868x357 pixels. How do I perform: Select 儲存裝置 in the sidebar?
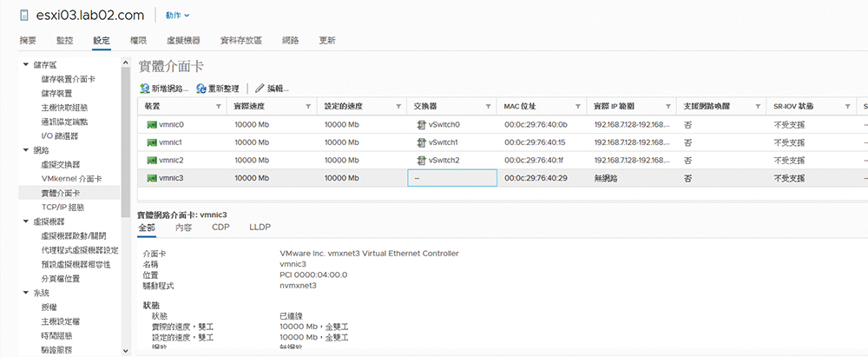click(56, 93)
